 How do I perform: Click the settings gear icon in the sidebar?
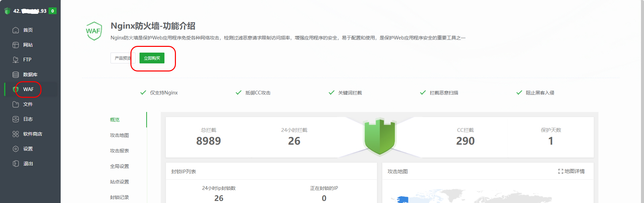16,149
